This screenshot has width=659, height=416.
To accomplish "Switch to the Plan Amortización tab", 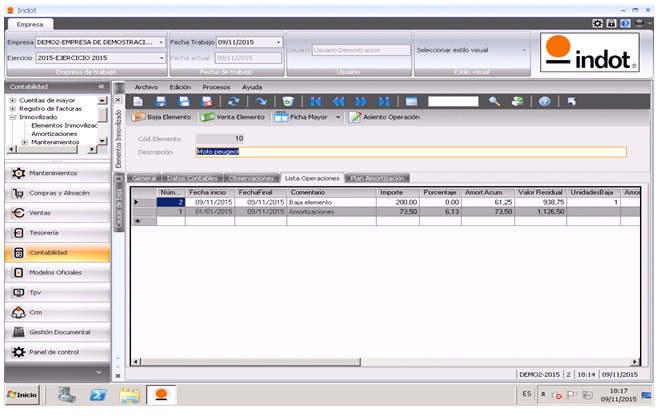I will click(377, 178).
